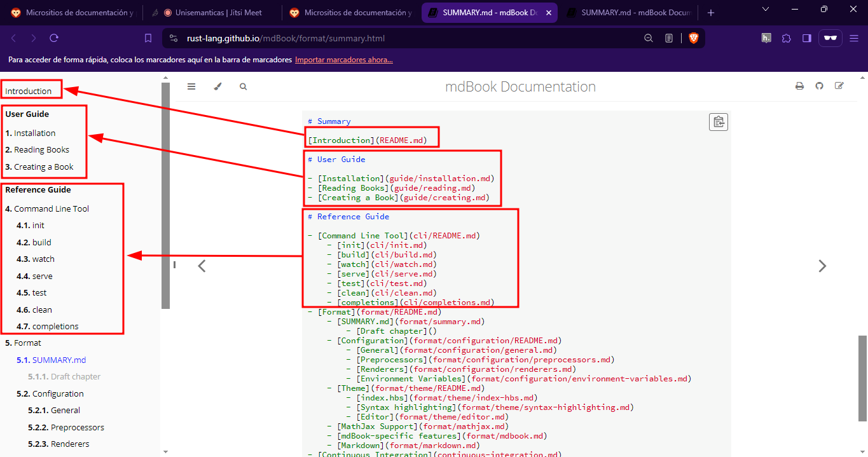Click '[Draft chapter]()' line in code block

pos(392,331)
